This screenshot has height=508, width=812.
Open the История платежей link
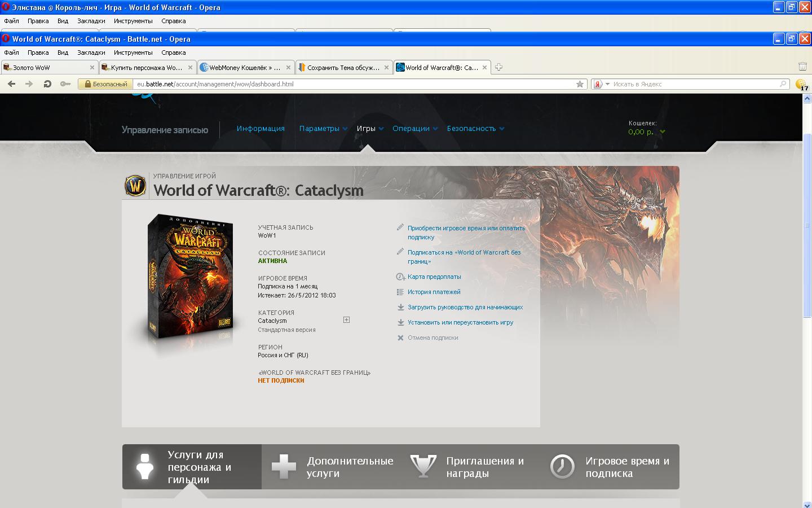434,292
